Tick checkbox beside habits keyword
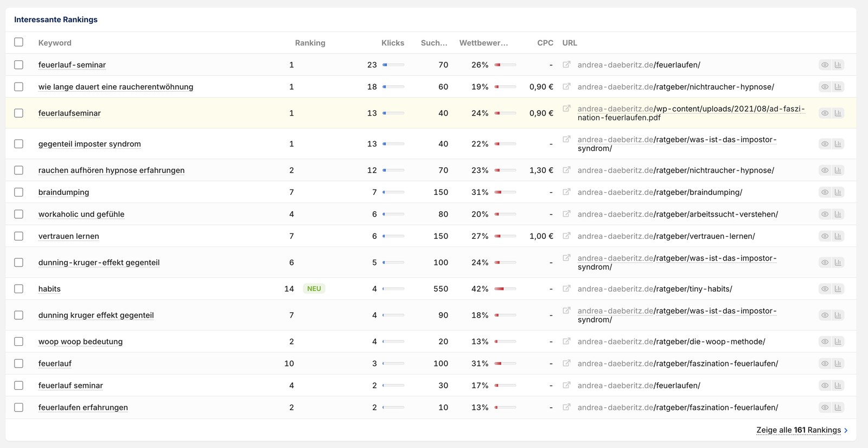This screenshot has width=868, height=448. [19, 289]
